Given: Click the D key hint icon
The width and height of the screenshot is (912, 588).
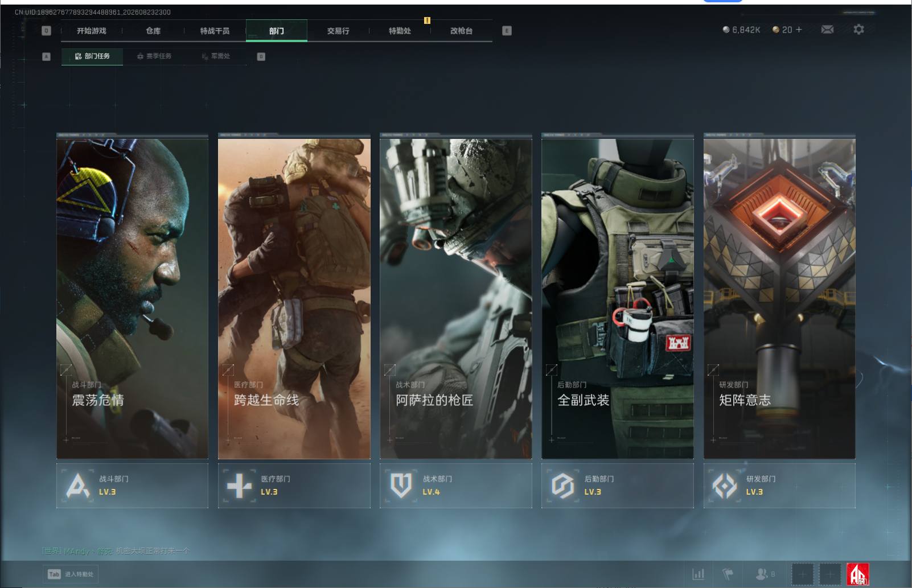Looking at the screenshot, I should (x=261, y=56).
